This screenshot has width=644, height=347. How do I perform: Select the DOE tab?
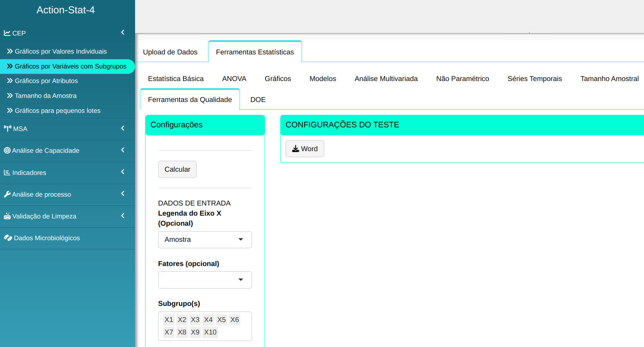click(258, 100)
